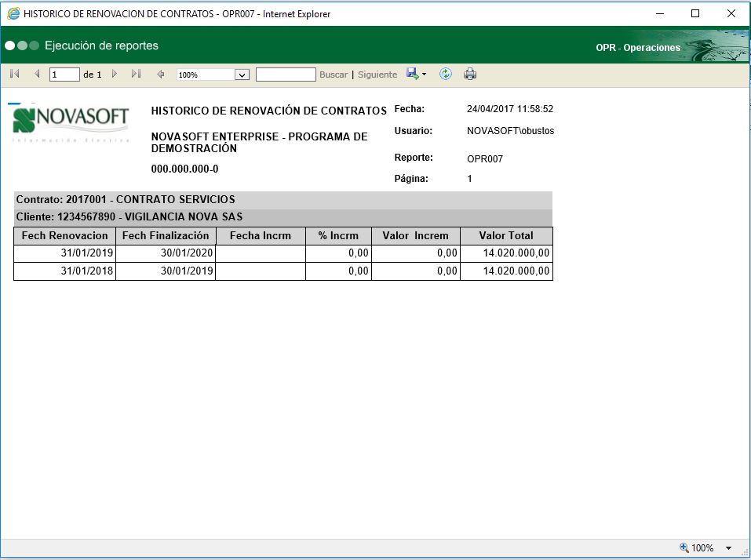751x560 pixels.
Task: Refresh the report data
Action: click(x=445, y=74)
